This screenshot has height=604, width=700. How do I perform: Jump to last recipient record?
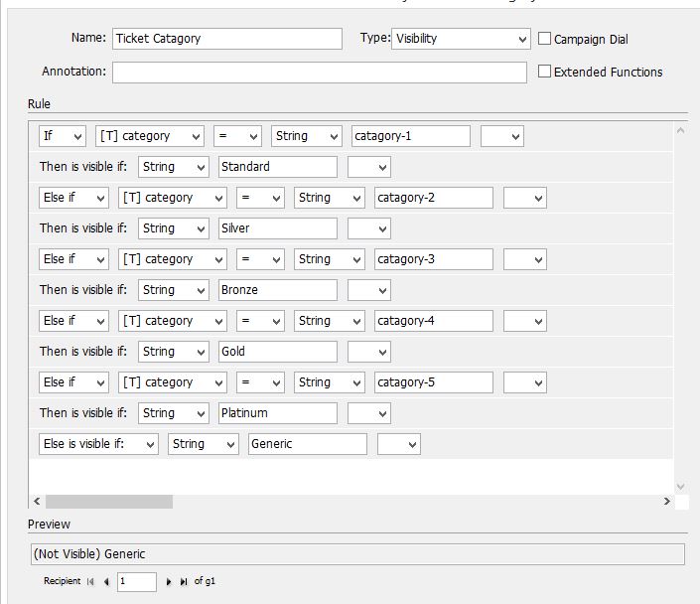tap(184, 582)
